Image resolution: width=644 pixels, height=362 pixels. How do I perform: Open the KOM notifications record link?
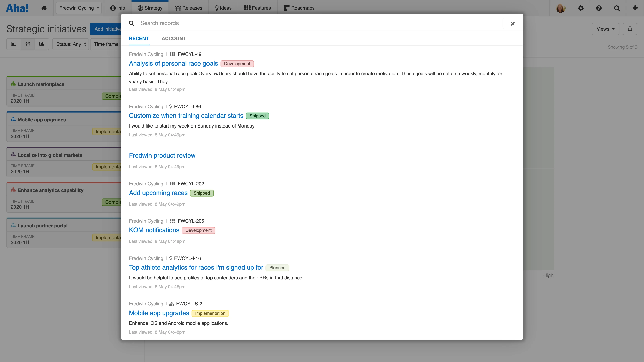pyautogui.click(x=154, y=230)
